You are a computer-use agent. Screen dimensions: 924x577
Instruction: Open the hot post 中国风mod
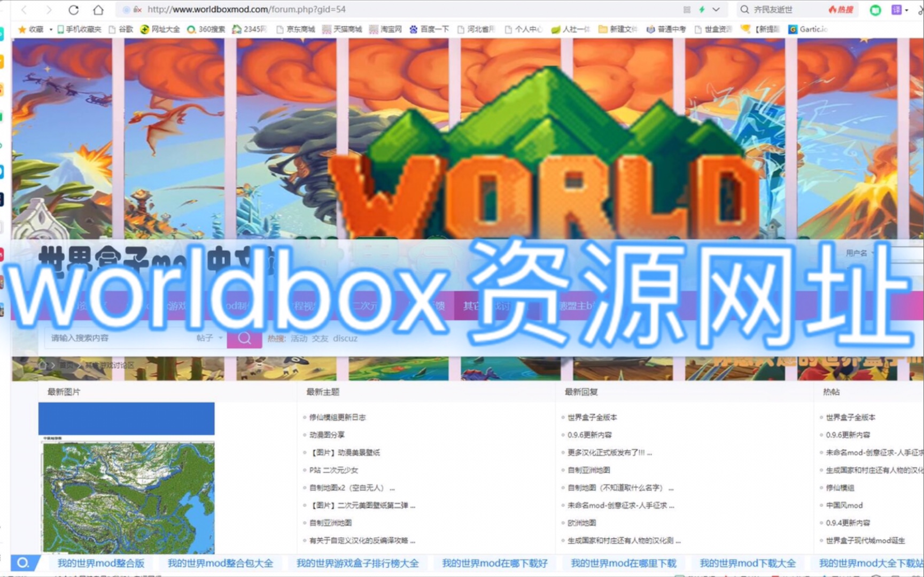pos(844,505)
